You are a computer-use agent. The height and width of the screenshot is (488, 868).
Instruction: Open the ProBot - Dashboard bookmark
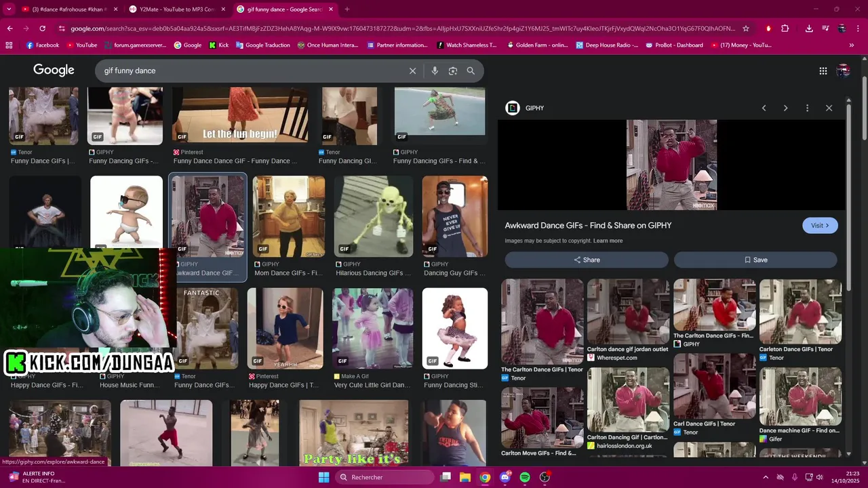pyautogui.click(x=674, y=45)
